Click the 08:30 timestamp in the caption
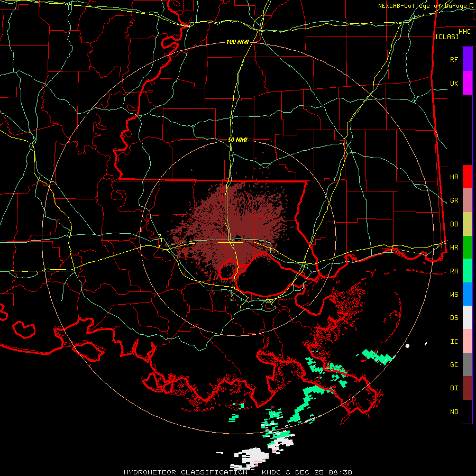The width and height of the screenshot is (476, 476). [x=341, y=472]
